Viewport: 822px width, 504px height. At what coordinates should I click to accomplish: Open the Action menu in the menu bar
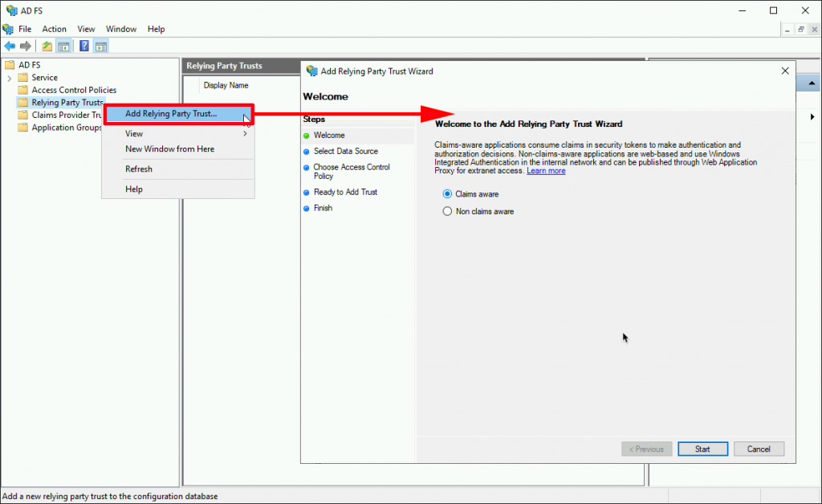click(x=54, y=28)
